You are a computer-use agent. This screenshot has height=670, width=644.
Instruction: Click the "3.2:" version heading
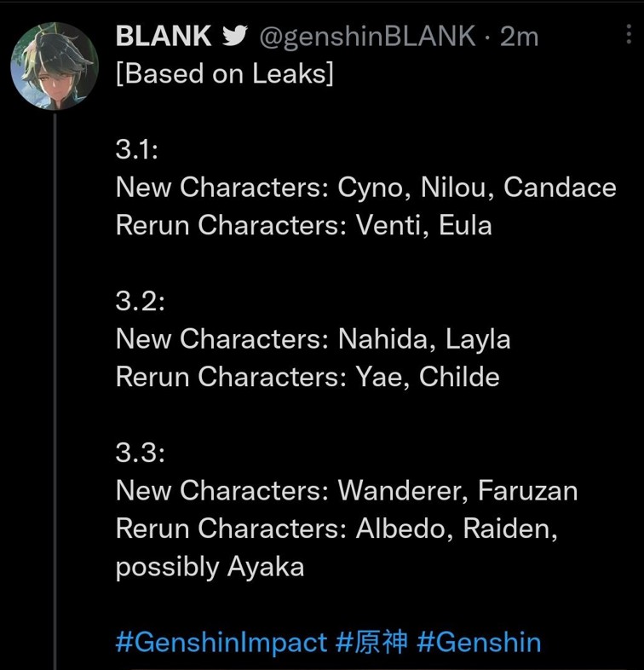(140, 302)
